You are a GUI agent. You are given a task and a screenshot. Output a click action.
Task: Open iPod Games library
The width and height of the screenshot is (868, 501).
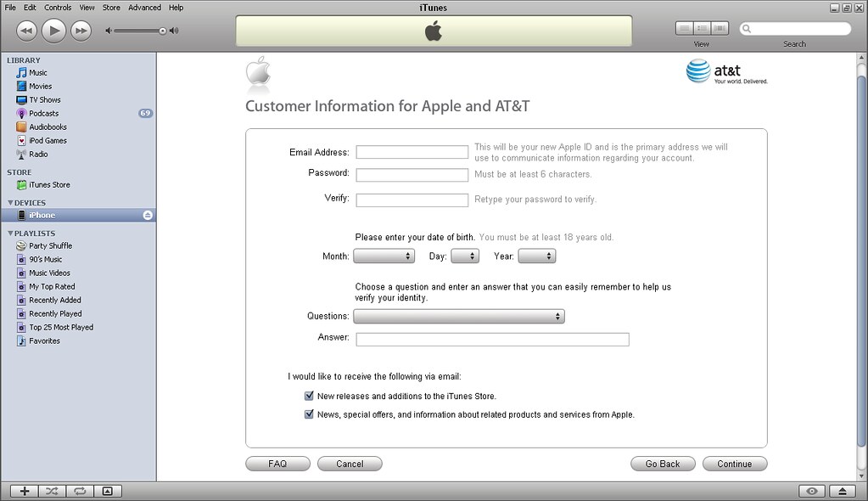[x=48, y=141]
